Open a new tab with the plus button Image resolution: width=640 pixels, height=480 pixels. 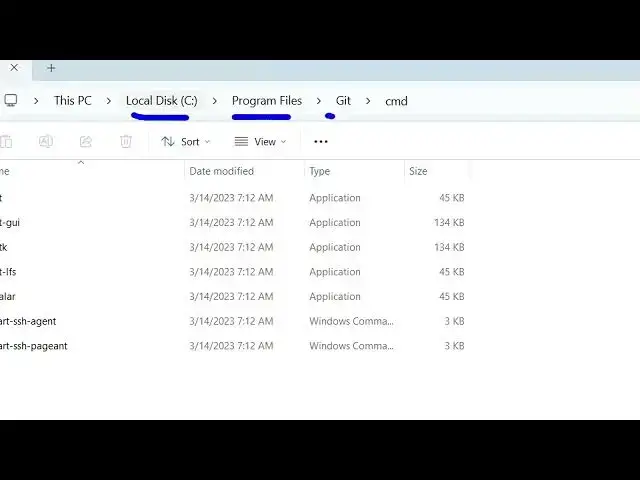click(51, 68)
